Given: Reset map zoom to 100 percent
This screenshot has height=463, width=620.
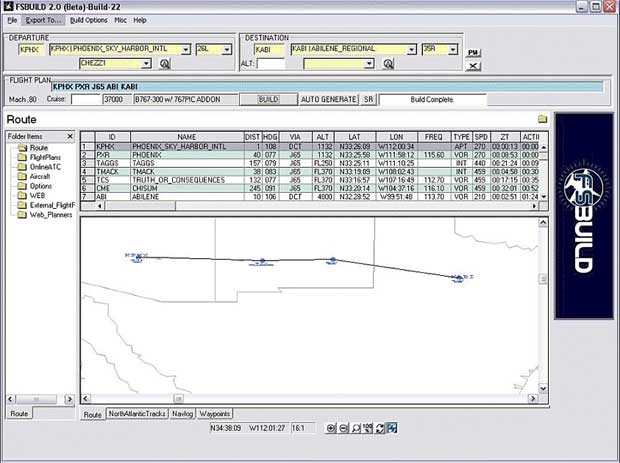Looking at the screenshot, I should (x=367, y=428).
